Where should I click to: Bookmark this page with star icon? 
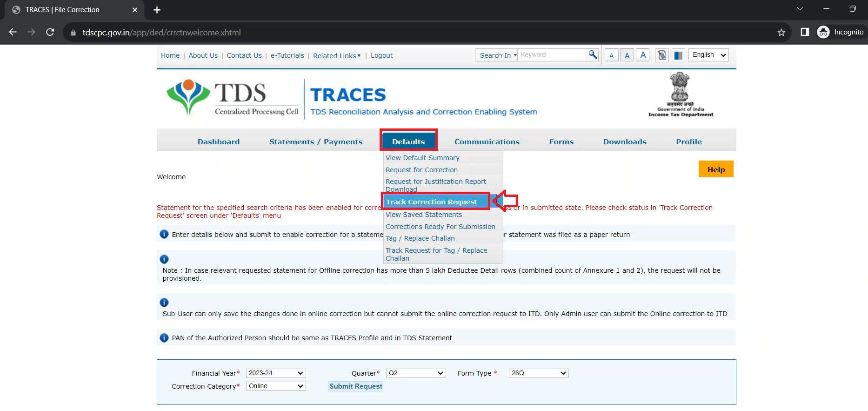click(x=781, y=32)
